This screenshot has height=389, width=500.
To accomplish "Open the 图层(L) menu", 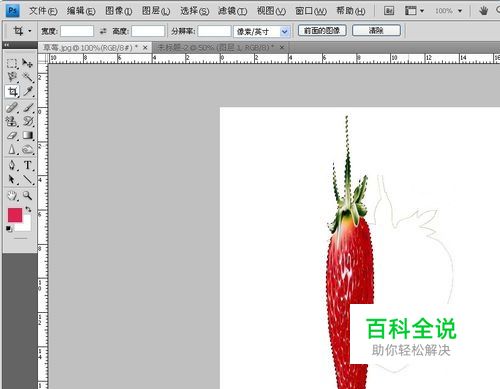I will click(x=156, y=11).
